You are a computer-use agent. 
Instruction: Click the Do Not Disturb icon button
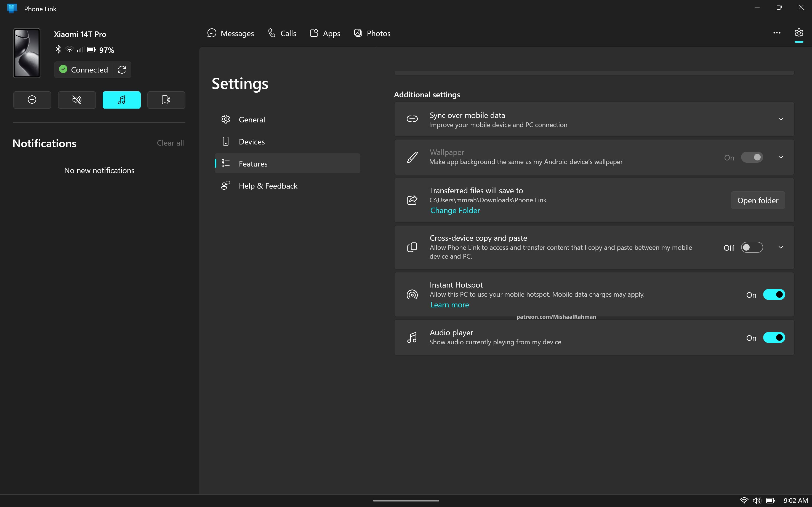pyautogui.click(x=32, y=100)
